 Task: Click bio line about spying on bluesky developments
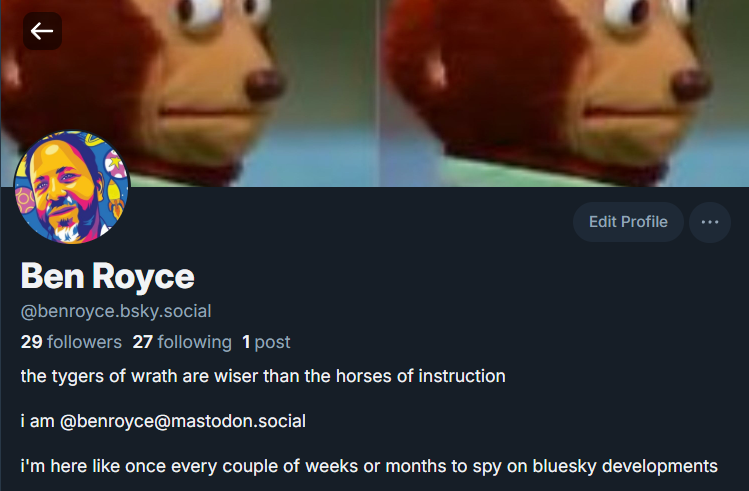point(369,466)
